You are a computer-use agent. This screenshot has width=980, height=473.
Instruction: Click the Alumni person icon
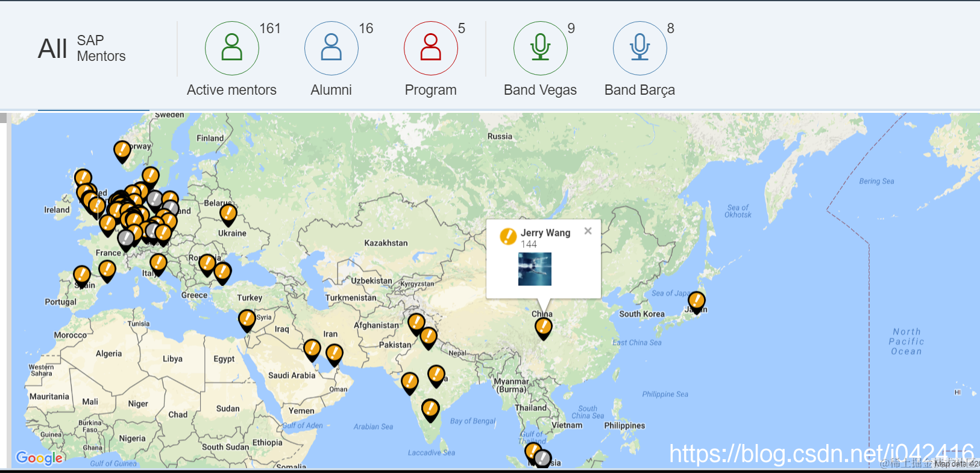[331, 48]
